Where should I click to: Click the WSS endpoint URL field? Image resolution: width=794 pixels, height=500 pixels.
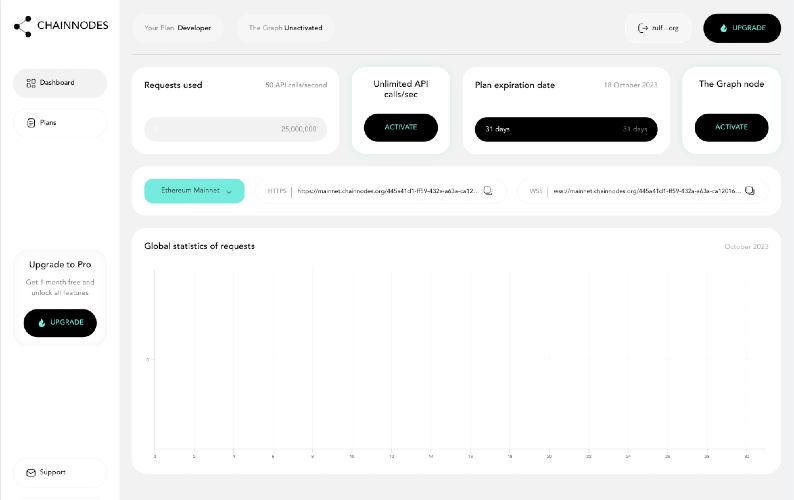tap(643, 191)
